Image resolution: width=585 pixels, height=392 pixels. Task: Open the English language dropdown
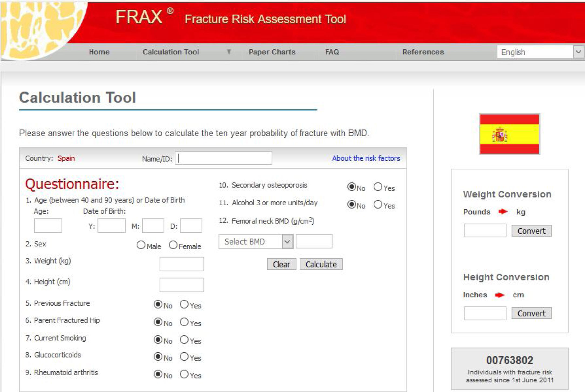coord(540,52)
